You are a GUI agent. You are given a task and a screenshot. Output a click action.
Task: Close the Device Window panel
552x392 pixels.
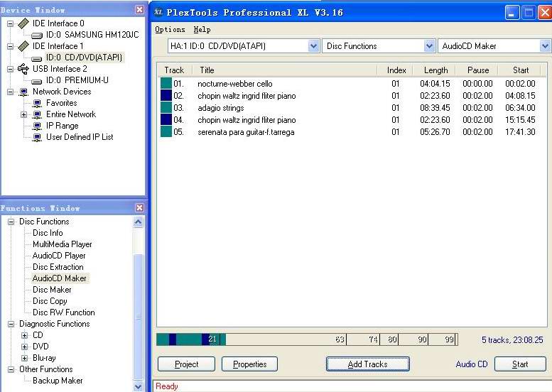pyautogui.click(x=140, y=9)
